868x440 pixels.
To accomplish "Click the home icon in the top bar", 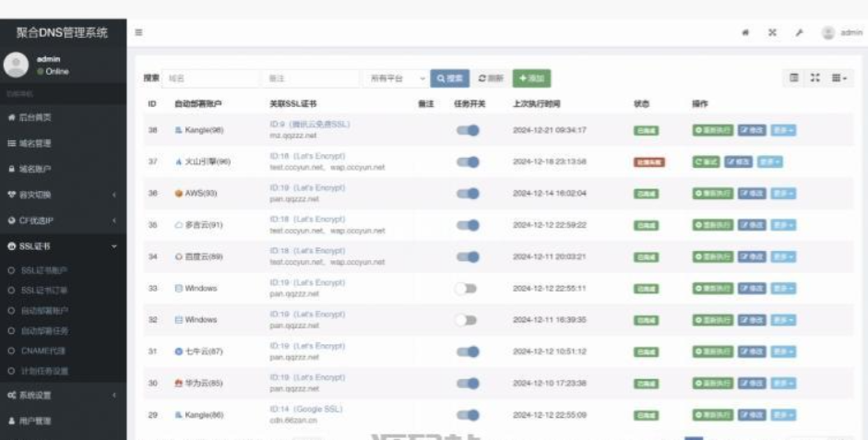I will pos(745,32).
